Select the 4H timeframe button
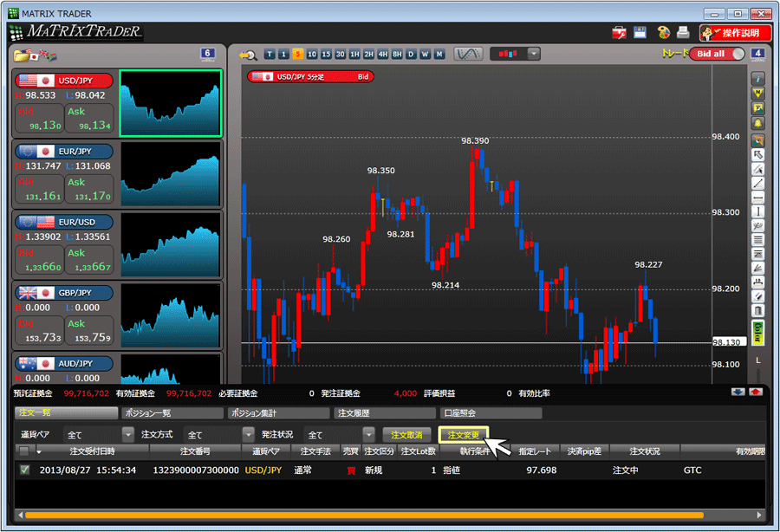780x532 pixels. tap(382, 55)
